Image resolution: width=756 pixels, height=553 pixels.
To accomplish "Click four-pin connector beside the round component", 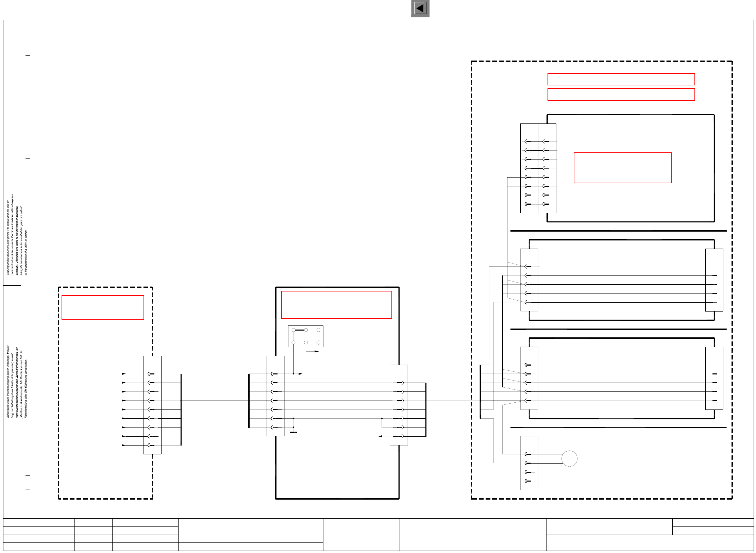I will 529,463.
